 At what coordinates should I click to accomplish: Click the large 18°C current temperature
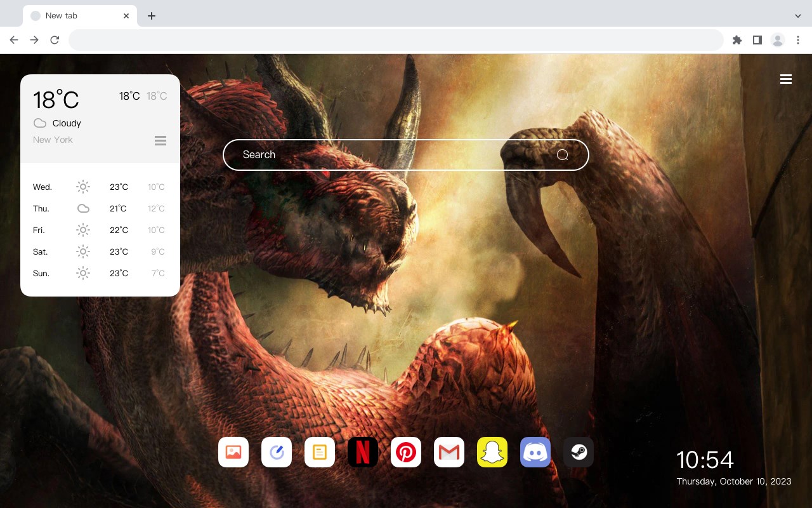(x=56, y=100)
